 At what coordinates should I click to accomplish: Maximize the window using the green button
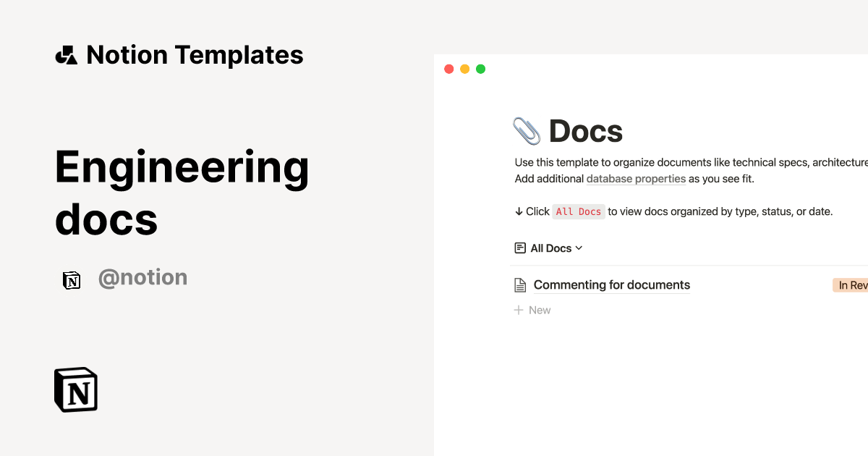tap(480, 69)
